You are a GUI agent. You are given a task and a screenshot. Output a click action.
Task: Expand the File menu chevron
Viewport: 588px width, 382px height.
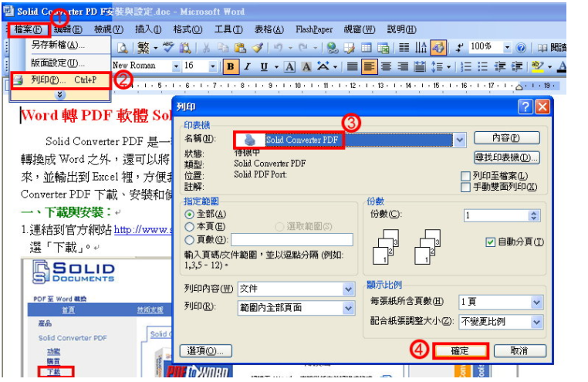point(59,95)
